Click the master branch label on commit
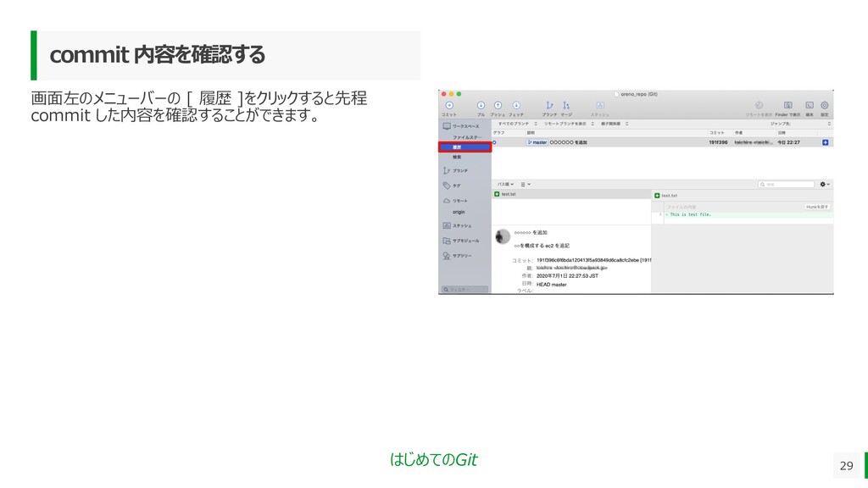The width and height of the screenshot is (868, 488). click(x=537, y=142)
